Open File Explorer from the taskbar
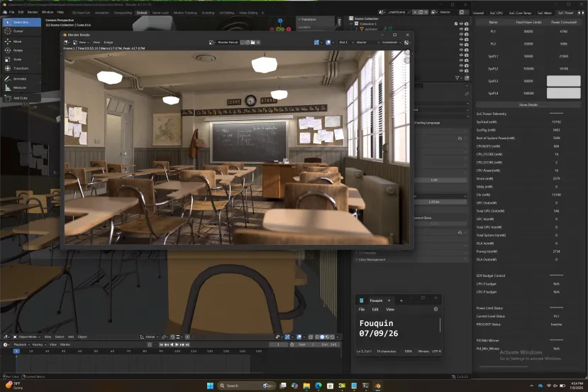This screenshot has width=588, height=392. pos(306,386)
